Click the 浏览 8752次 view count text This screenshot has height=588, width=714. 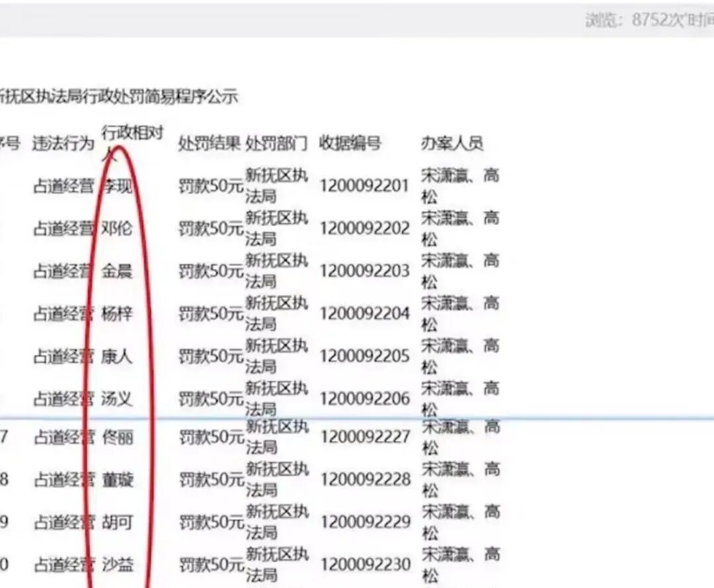tap(647, 20)
